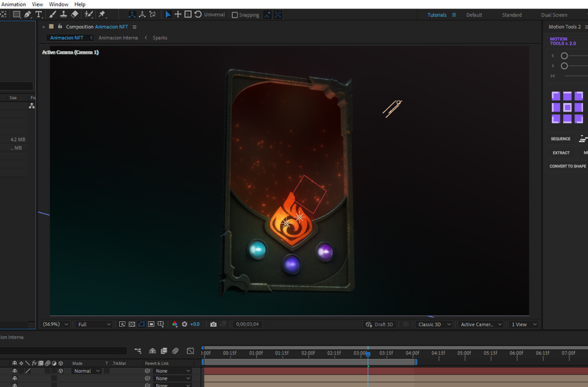The height and width of the screenshot is (387, 588).
Task: Select the Puppet Pin tool
Action: 102,15
